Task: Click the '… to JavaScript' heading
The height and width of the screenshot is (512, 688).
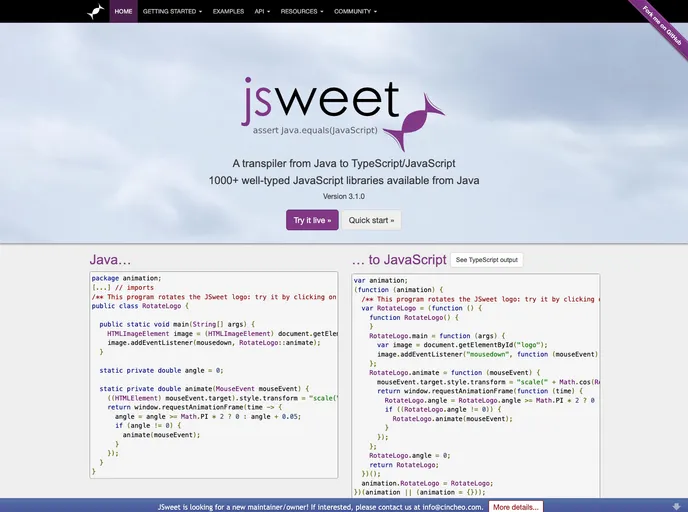Action: click(399, 259)
